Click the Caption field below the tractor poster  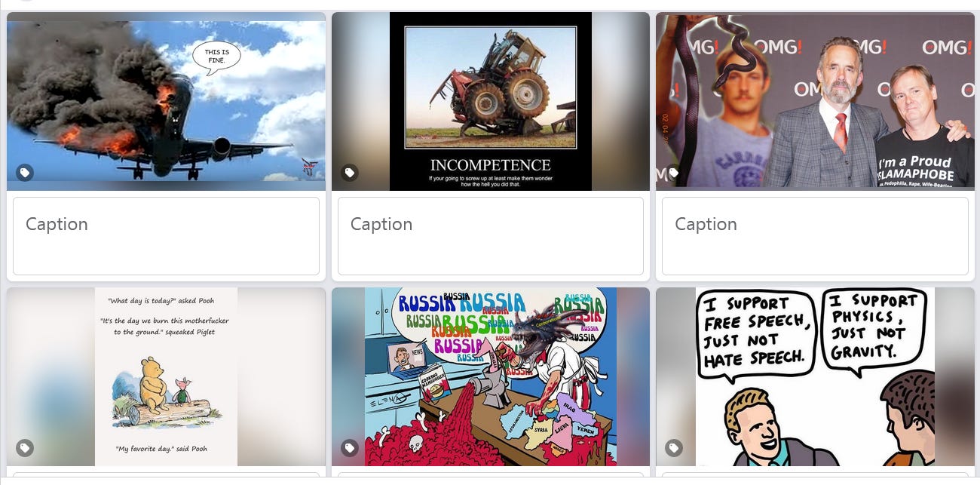pos(491,236)
